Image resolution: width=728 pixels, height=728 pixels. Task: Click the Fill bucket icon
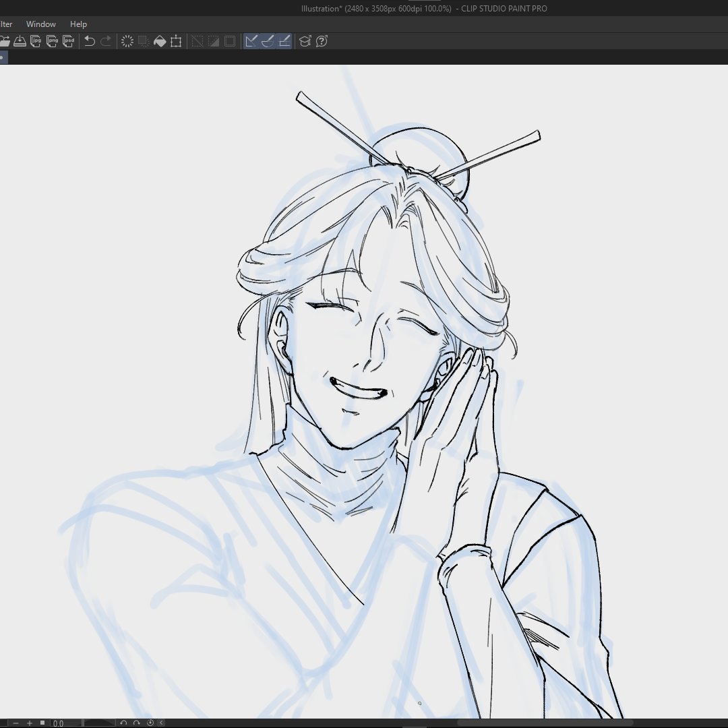coord(160,41)
